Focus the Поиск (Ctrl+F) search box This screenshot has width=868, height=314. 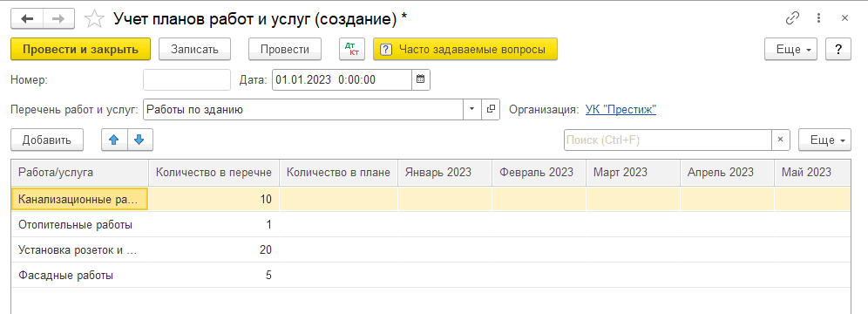click(668, 140)
